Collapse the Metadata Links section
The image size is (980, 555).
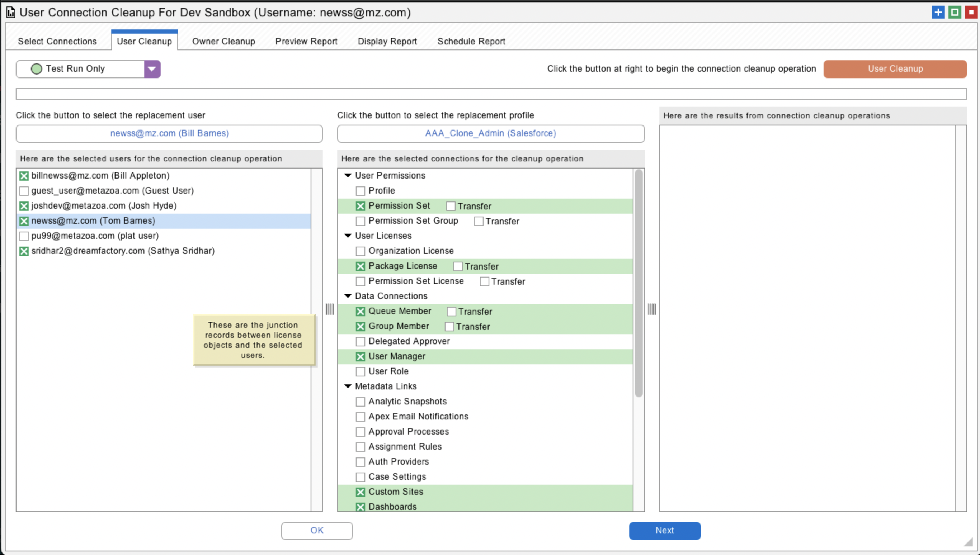click(348, 386)
